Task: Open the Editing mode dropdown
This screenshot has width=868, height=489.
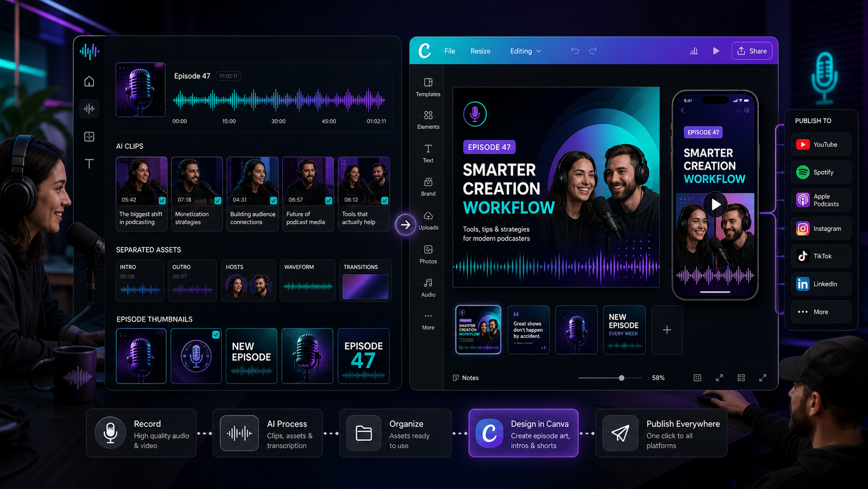Action: [525, 51]
